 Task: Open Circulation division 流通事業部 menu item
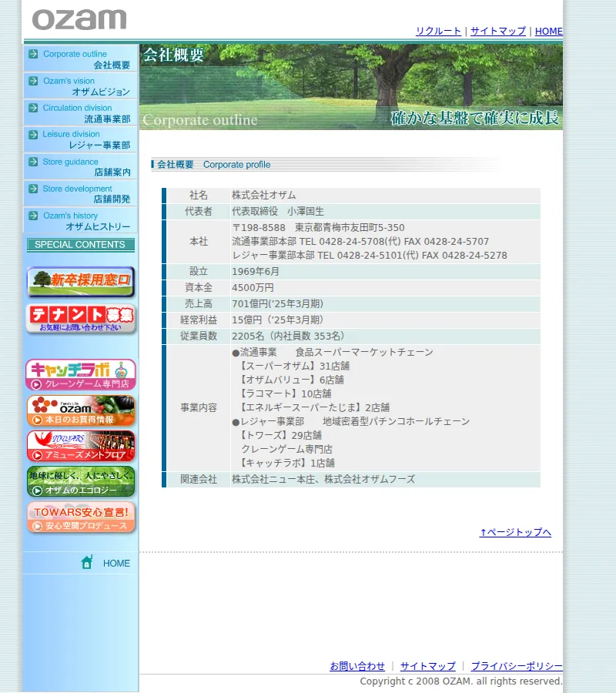click(80, 113)
